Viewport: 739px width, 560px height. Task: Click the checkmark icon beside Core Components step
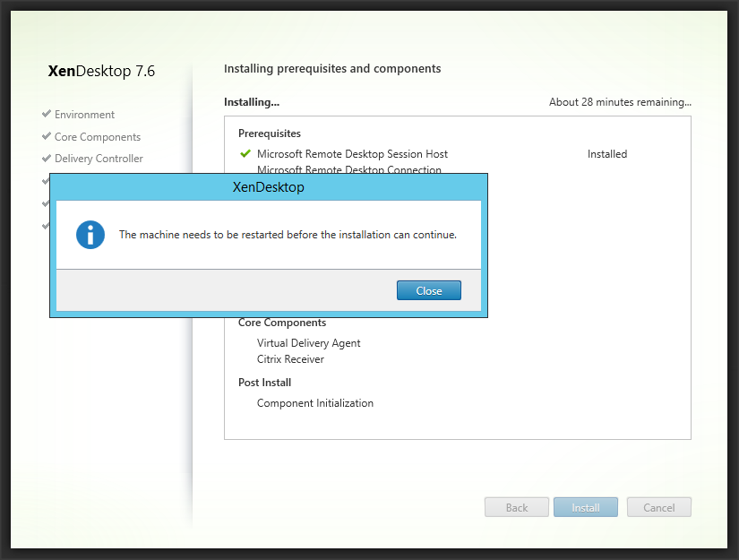(x=46, y=137)
